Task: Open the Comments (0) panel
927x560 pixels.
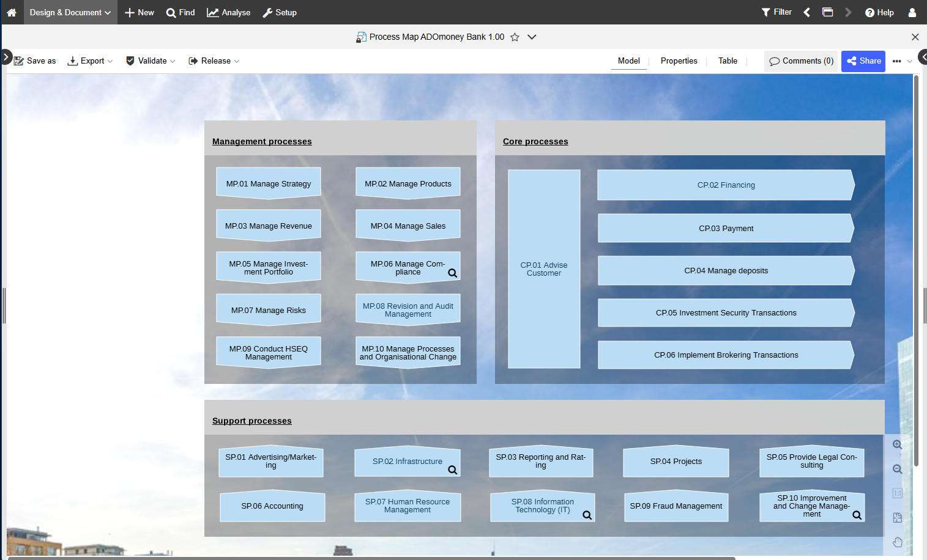Action: (801, 61)
